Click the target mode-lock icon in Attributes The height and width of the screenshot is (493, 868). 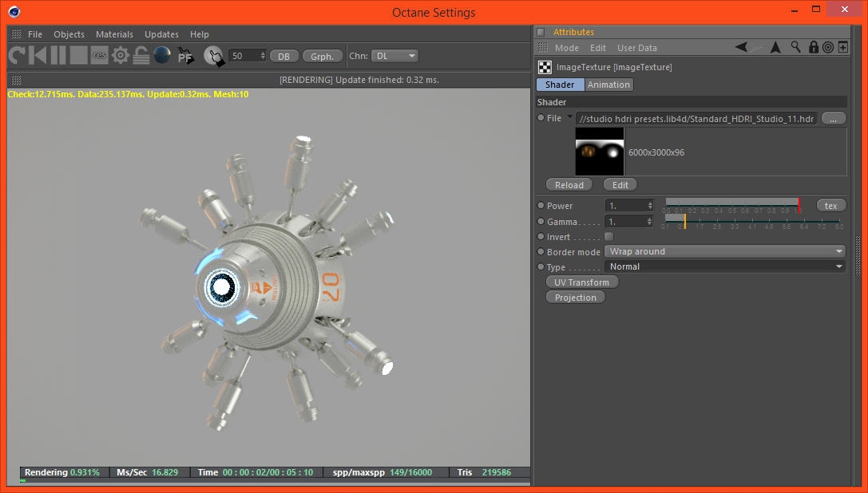click(x=828, y=48)
